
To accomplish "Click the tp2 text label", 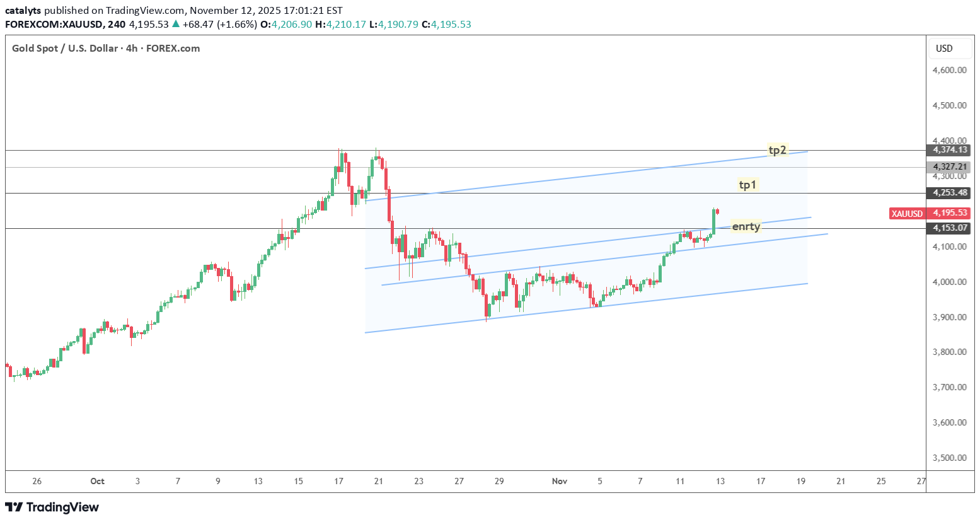I will point(777,150).
